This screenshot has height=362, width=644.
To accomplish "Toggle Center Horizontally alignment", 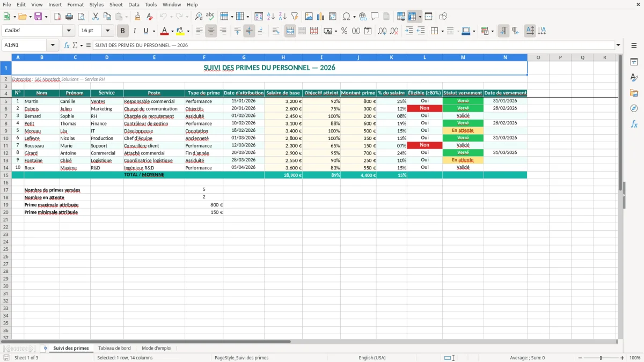I will point(211,31).
